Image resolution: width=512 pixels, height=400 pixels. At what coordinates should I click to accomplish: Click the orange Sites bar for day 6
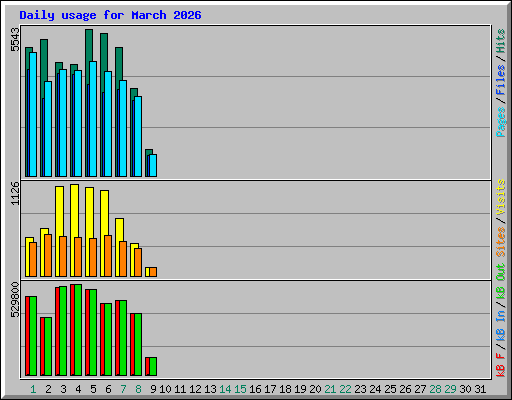[x=108, y=256]
